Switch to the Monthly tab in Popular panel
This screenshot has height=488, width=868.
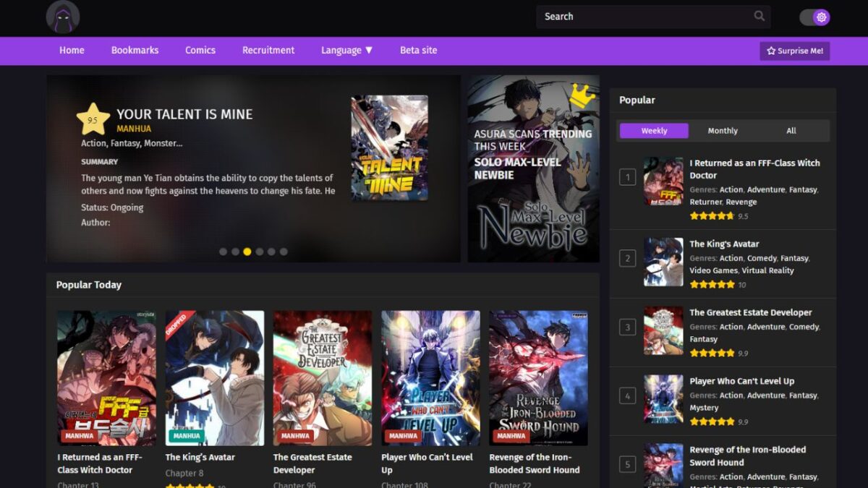pos(723,130)
